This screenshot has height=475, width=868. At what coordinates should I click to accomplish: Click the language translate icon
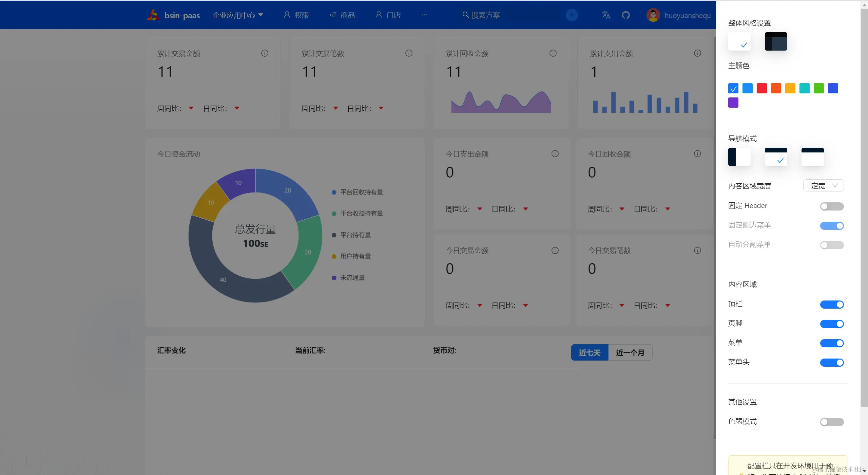click(605, 15)
